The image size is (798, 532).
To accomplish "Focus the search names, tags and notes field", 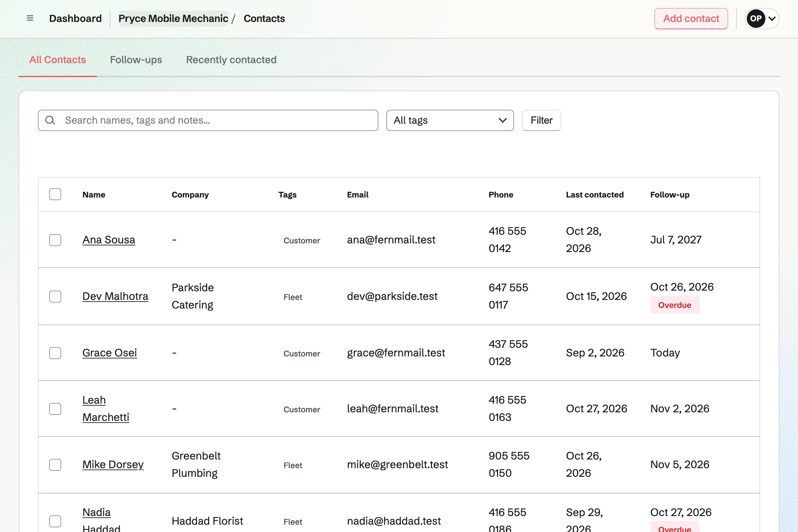I will [x=208, y=120].
